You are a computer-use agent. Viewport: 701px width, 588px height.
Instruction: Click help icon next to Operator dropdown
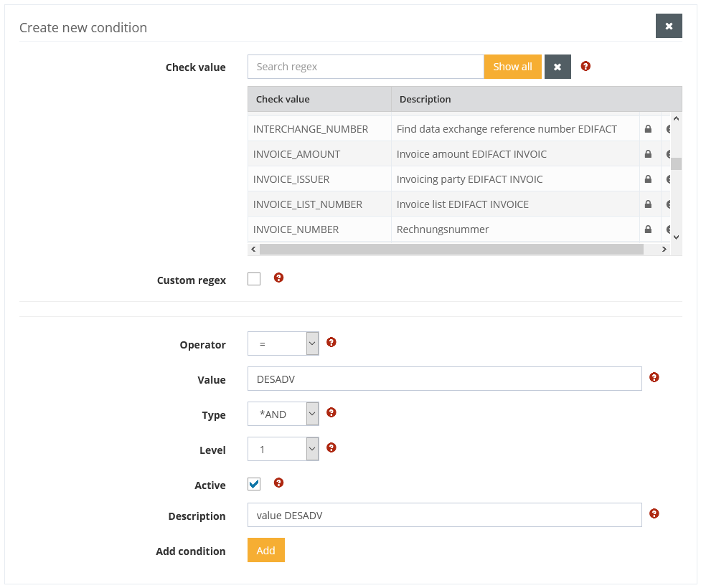click(x=331, y=343)
